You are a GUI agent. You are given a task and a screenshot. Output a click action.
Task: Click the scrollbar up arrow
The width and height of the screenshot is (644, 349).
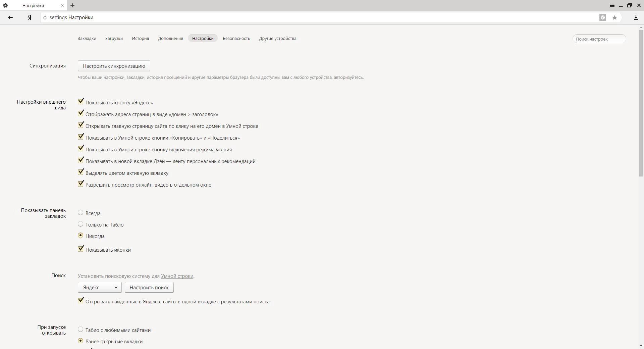click(641, 27)
